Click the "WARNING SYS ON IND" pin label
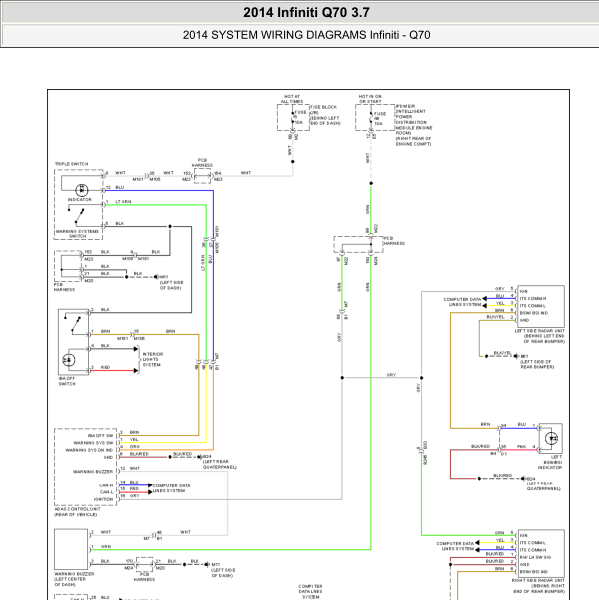 [89, 450]
